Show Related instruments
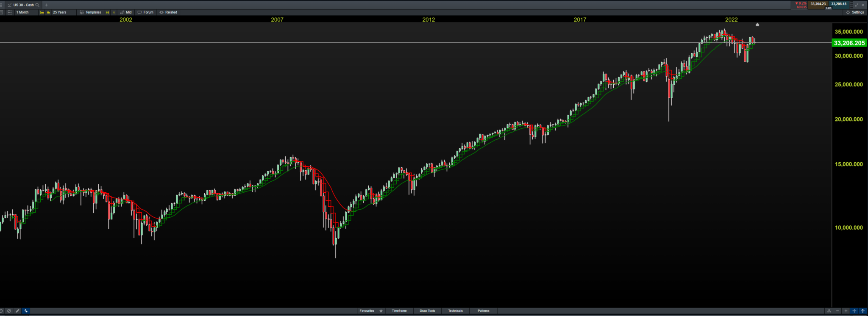This screenshot has height=316, width=868. click(x=168, y=12)
